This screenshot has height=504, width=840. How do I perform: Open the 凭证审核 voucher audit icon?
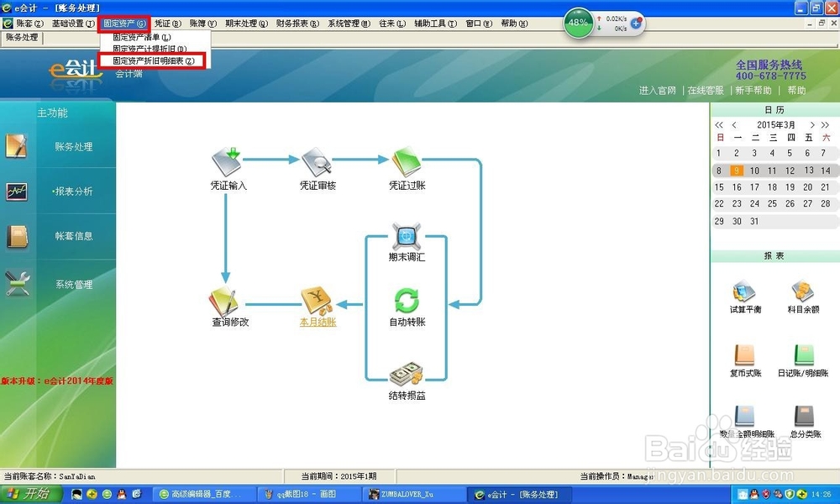click(317, 161)
